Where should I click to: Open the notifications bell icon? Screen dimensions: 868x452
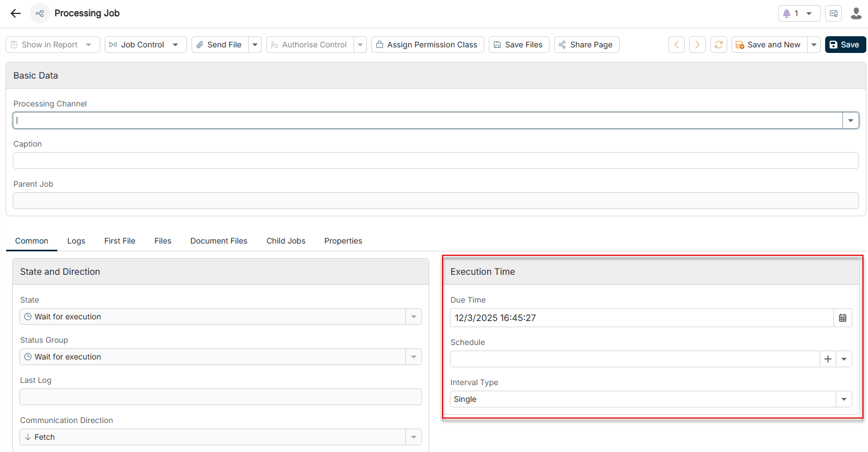(787, 13)
